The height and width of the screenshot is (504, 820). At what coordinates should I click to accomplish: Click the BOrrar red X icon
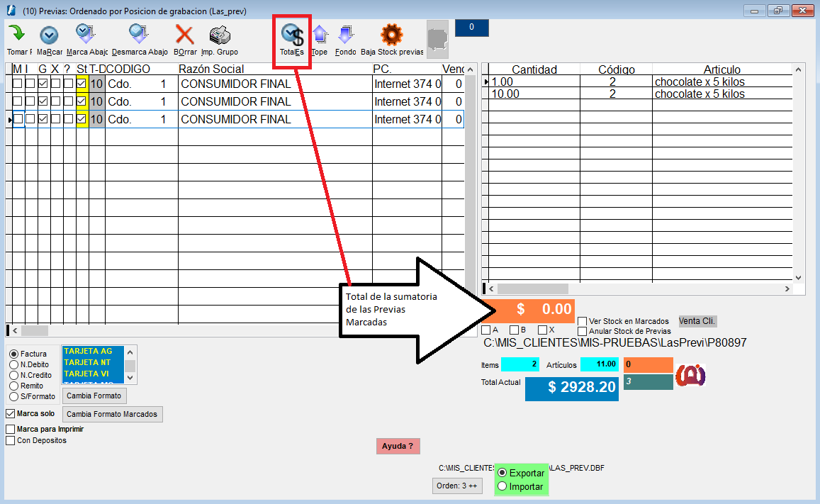click(x=184, y=35)
